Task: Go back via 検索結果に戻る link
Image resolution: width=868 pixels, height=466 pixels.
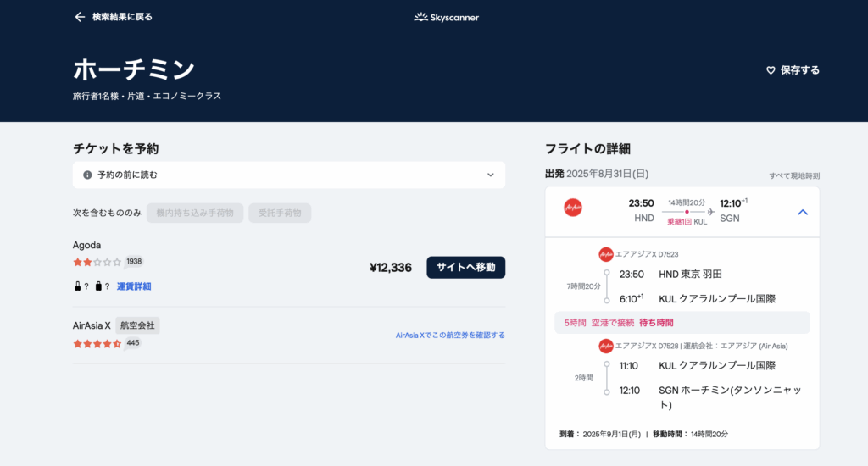Action: click(x=122, y=17)
